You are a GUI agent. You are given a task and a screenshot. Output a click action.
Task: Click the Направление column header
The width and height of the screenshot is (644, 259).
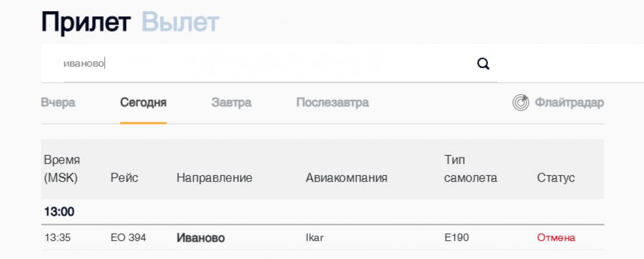[214, 178]
